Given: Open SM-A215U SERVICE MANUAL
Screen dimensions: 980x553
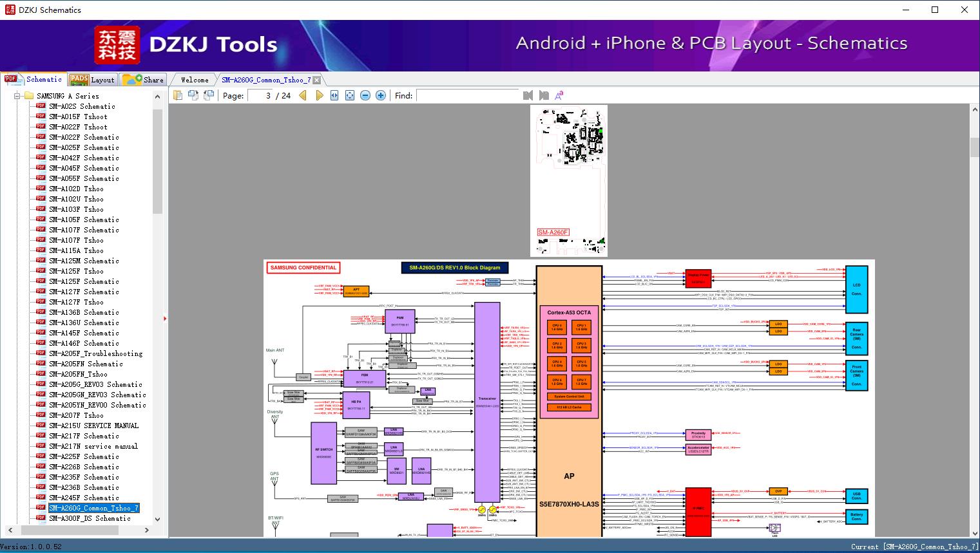Looking at the screenshot, I should coord(93,426).
